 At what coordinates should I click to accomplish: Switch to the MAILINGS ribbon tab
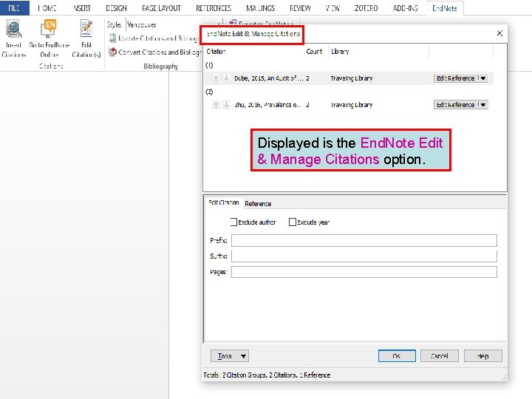(x=261, y=8)
